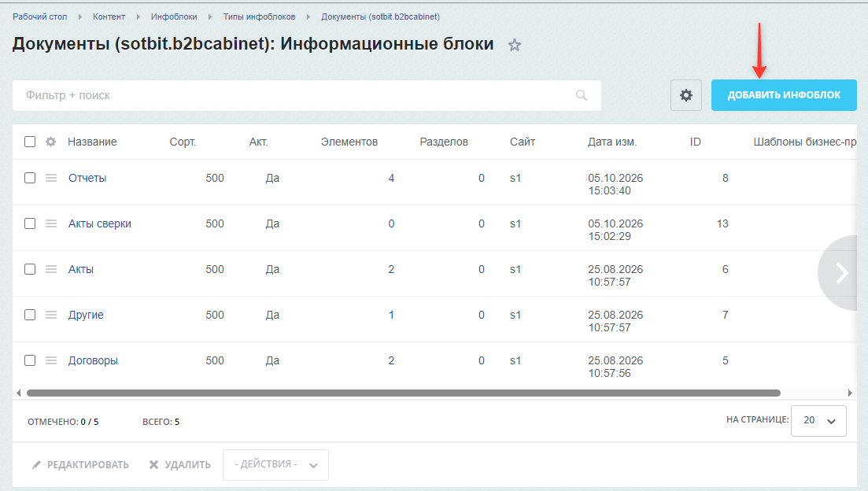Tick the checkbox for Отчеты
The image size is (868, 491).
30,178
